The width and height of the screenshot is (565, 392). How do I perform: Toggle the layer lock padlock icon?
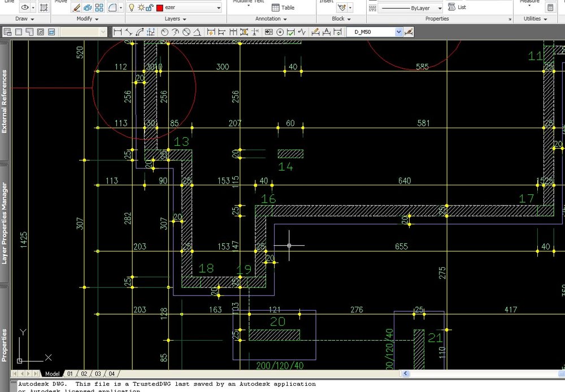[x=150, y=7]
